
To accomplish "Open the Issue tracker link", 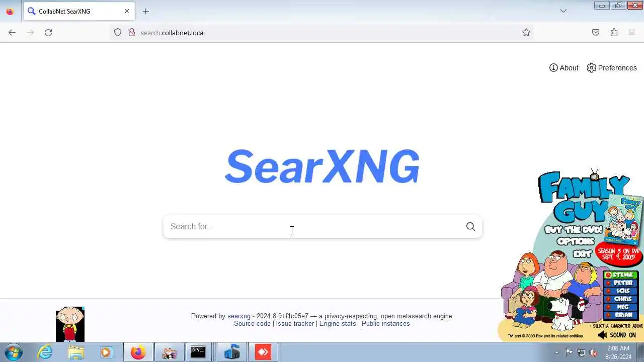I will [x=295, y=324].
